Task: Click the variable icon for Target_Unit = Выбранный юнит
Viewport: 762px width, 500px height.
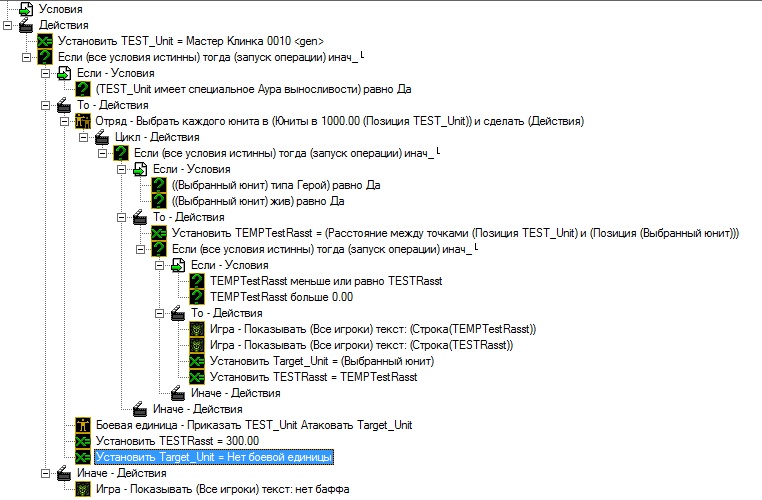Action: [197, 361]
